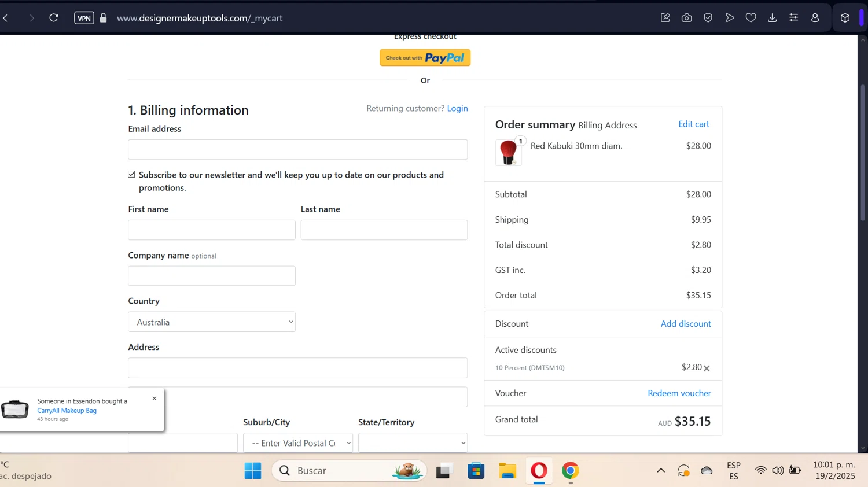Open the downloads icon in toolbar
Image resolution: width=868 pixels, height=487 pixels.
click(773, 18)
